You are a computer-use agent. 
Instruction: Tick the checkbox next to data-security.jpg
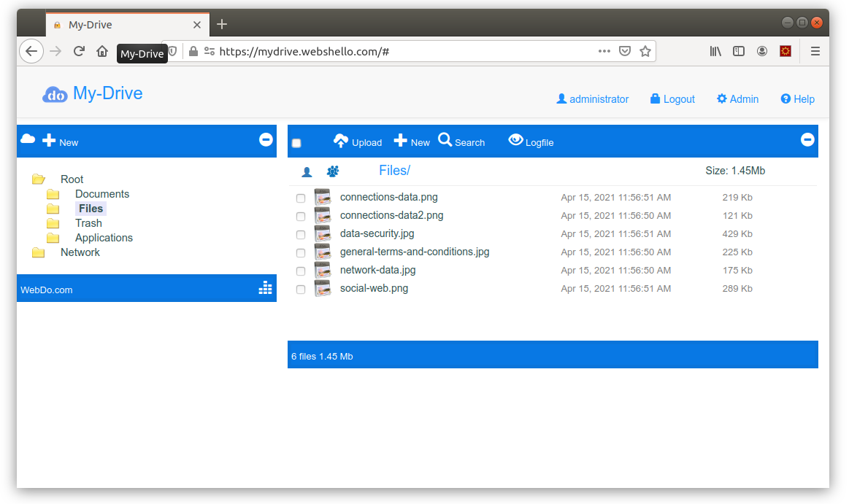point(301,235)
